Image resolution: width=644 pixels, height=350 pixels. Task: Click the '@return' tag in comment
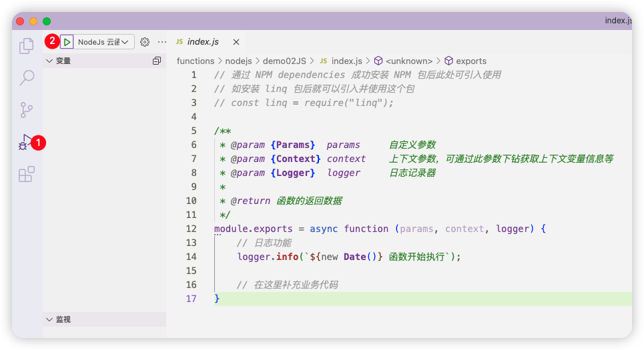click(250, 201)
